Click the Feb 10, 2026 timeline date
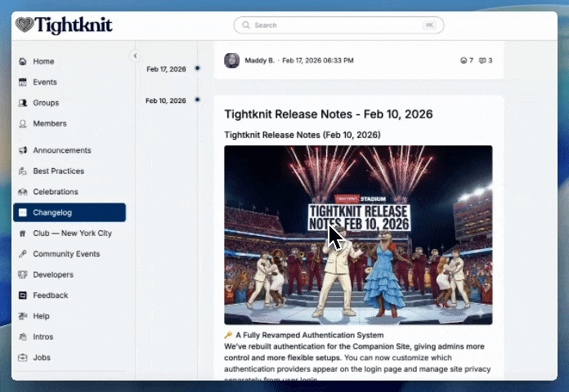Image resolution: width=569 pixels, height=392 pixels. pyautogui.click(x=166, y=100)
